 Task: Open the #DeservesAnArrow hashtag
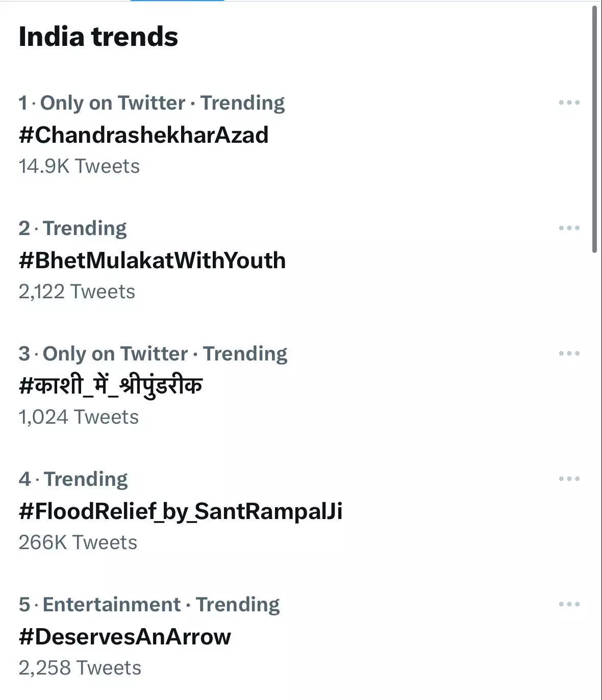coord(125,637)
